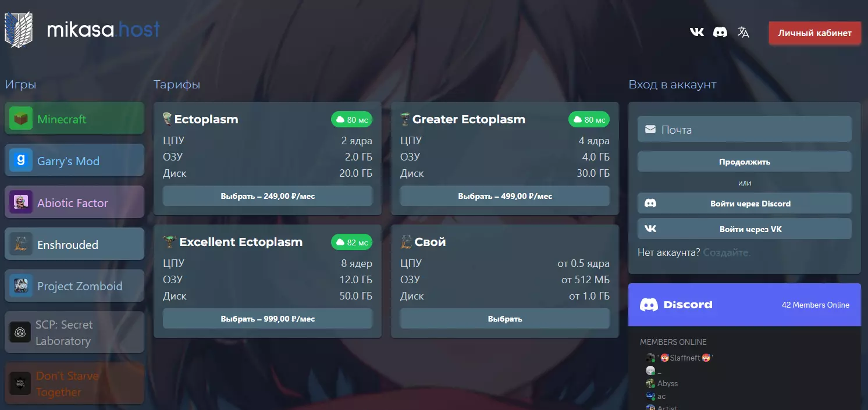Click the 80 мс ping badge on Greater Ectoplasm

tap(589, 120)
